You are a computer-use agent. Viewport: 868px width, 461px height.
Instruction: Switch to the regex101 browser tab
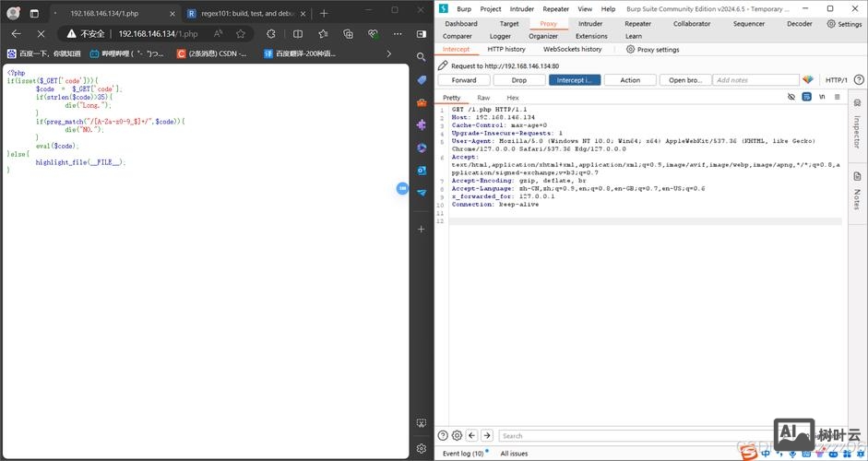pyautogui.click(x=246, y=13)
